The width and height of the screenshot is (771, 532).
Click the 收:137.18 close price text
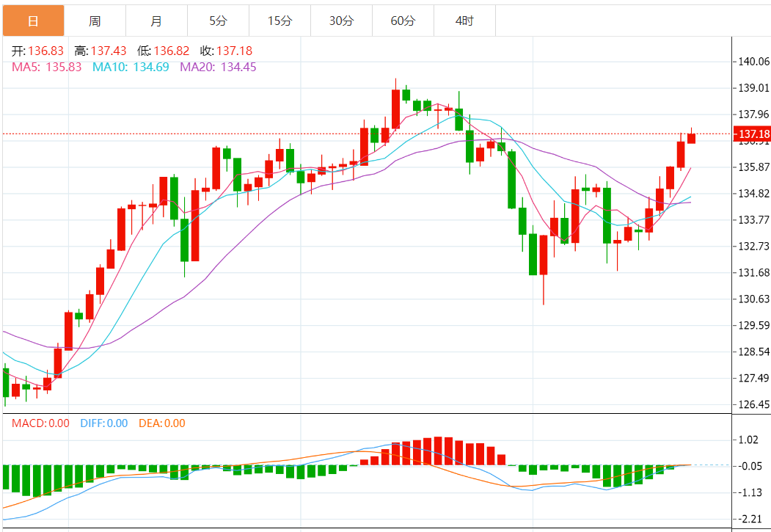(x=226, y=51)
